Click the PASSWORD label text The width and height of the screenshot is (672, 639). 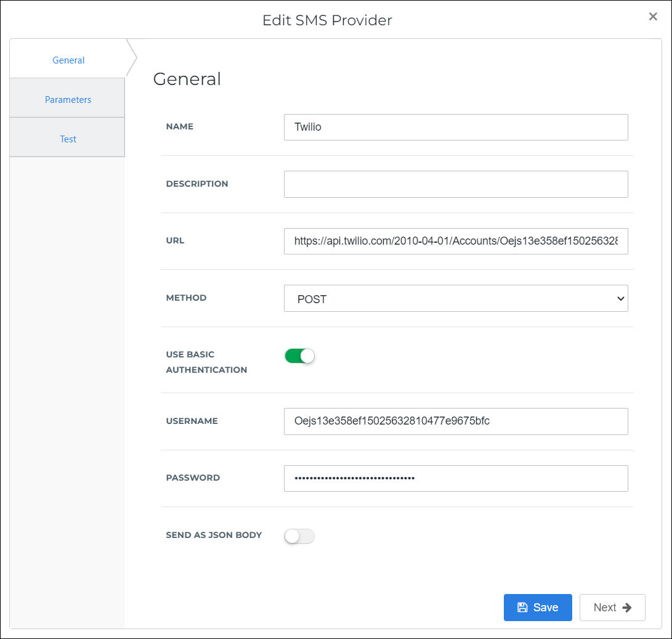coord(193,478)
